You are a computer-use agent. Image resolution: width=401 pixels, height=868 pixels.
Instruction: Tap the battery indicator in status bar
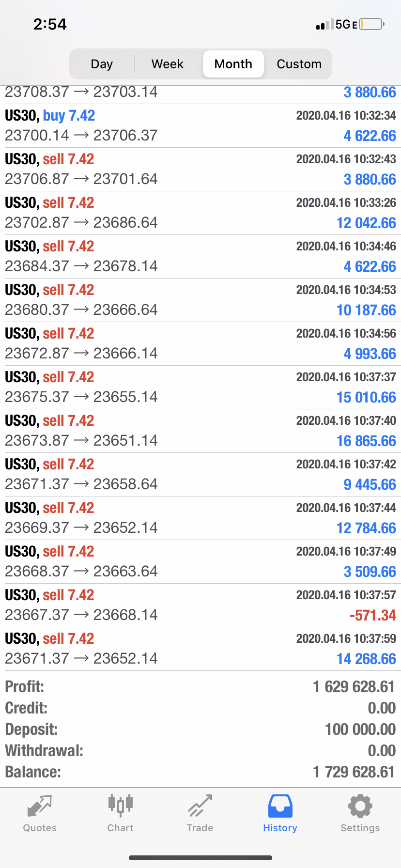point(372,24)
